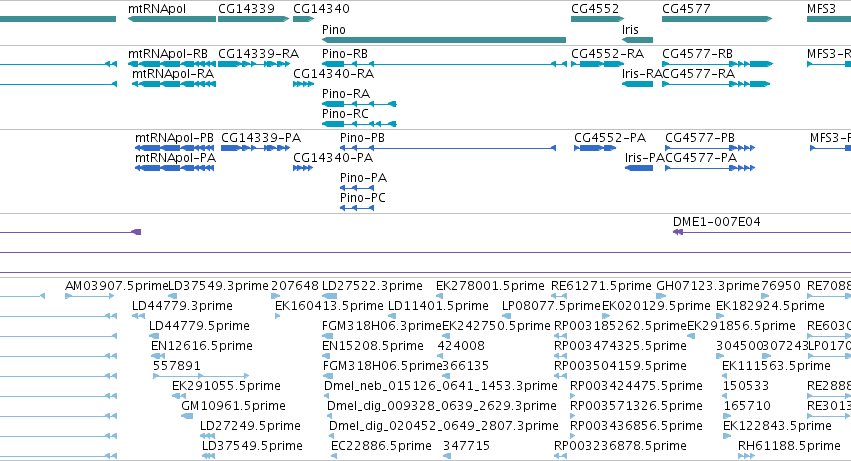This screenshot has width=851, height=461.
Task: Select the Iris-PA protein label
Action: tap(645, 158)
